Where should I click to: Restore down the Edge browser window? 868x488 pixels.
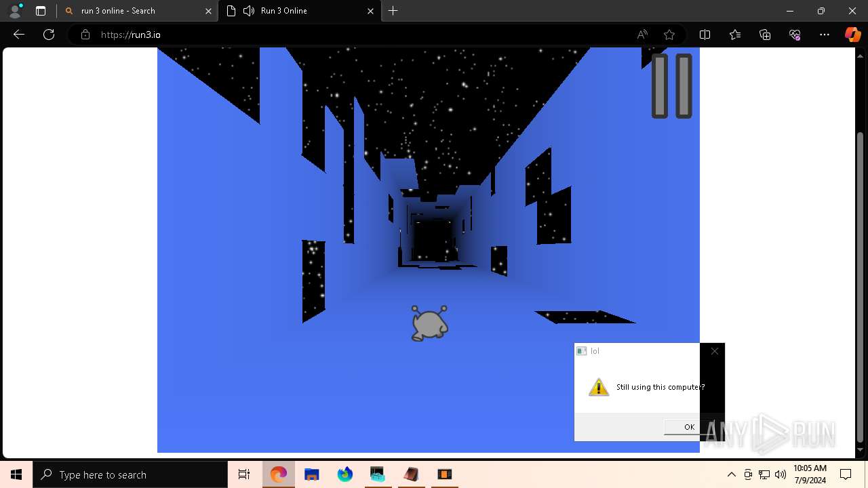pos(821,11)
